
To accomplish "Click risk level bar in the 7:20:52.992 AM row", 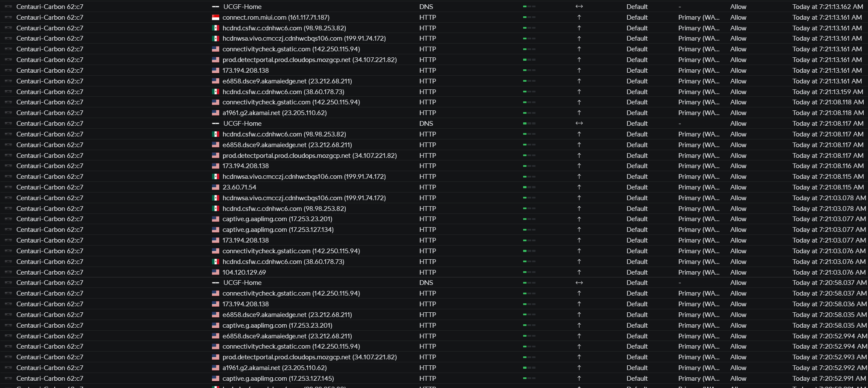I will [529, 368].
